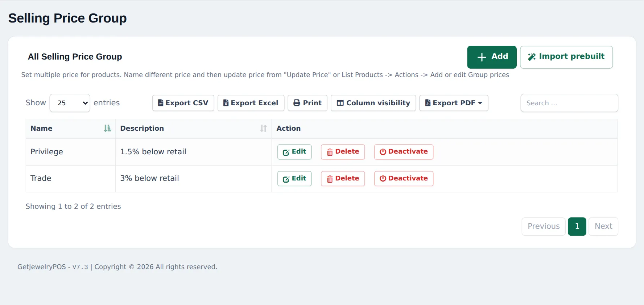Select page 1 in pagination
This screenshot has height=305, width=644.
point(577,227)
